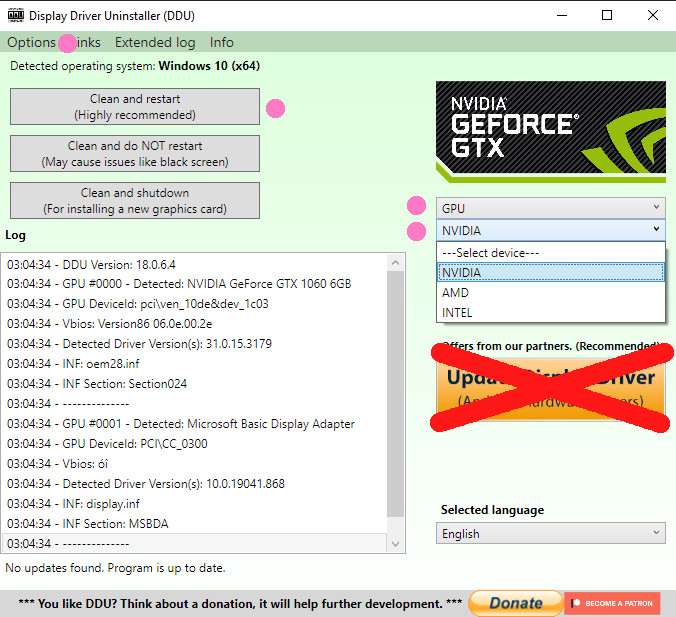Open the English language dropdown
The width and height of the screenshot is (676, 617).
[551, 533]
